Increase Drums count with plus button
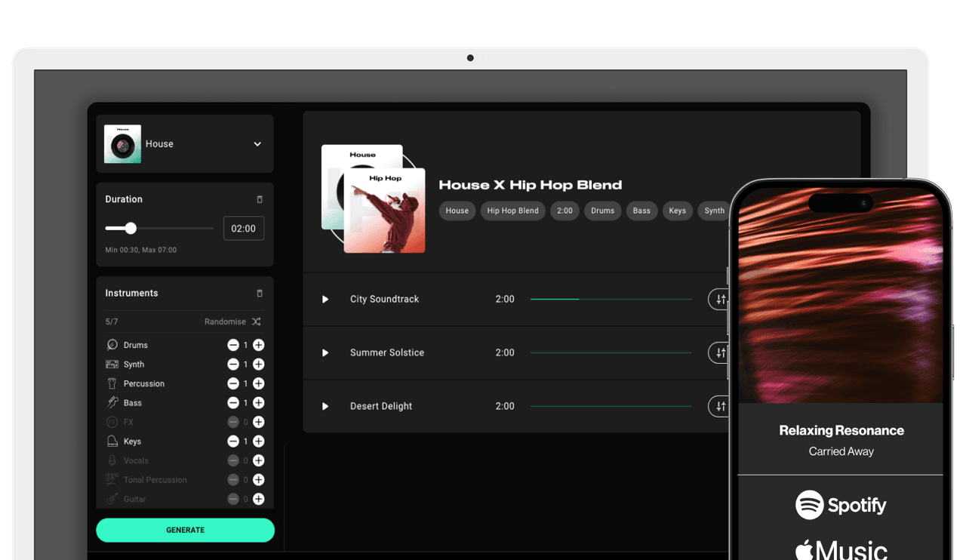 point(258,345)
